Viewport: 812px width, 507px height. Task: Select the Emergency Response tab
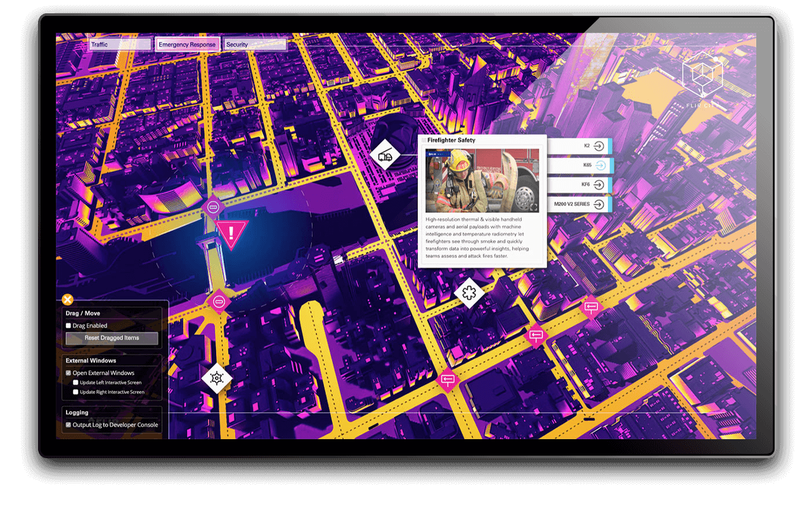(187, 44)
